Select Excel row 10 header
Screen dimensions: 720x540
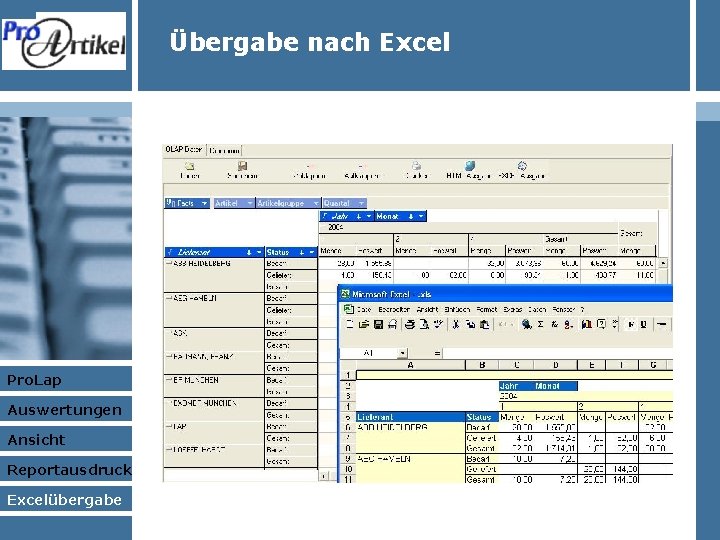point(348,469)
